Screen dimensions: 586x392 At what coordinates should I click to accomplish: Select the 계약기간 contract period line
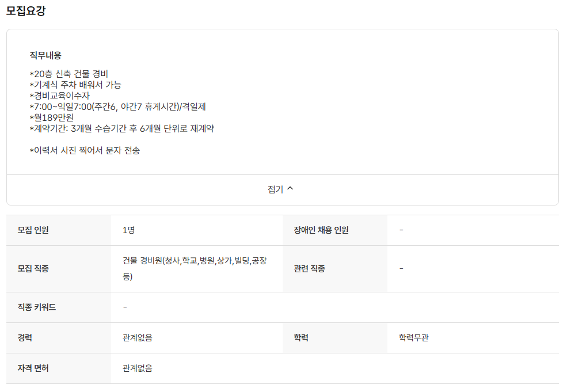point(122,128)
